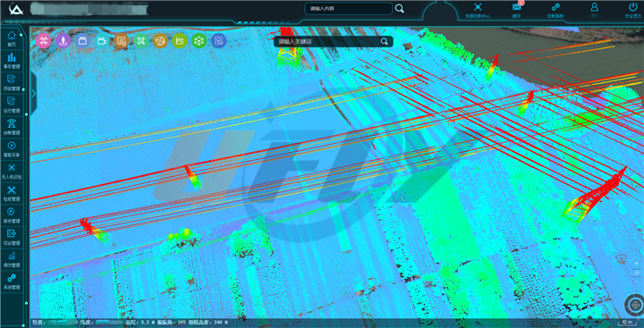The height and width of the screenshot is (328, 644).
Task: Expand the collapsed left side panel arrow
Action: click(x=34, y=94)
